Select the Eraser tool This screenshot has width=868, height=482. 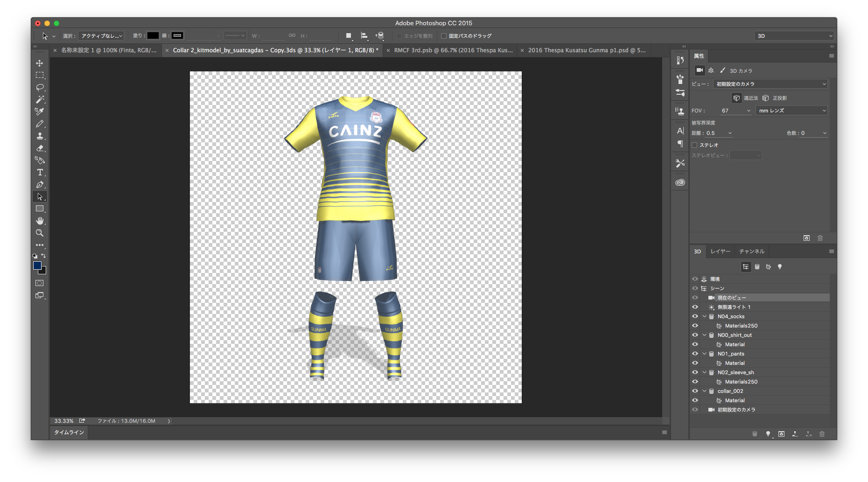[x=40, y=148]
